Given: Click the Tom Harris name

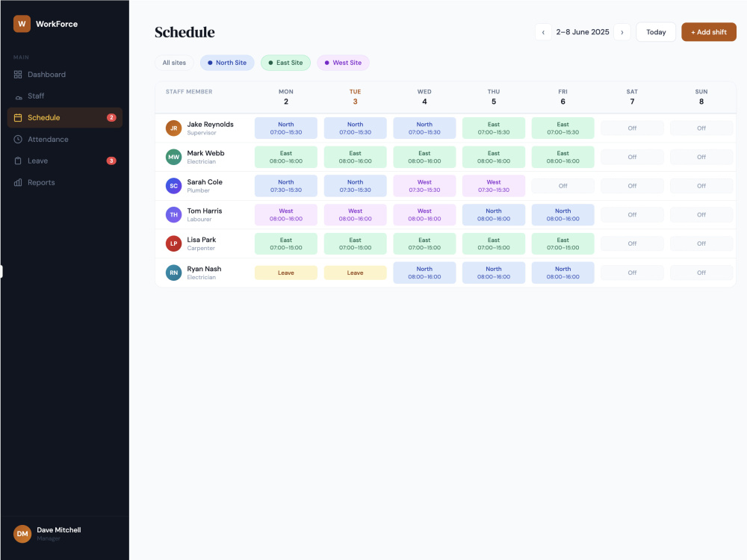Looking at the screenshot, I should pyautogui.click(x=205, y=211).
